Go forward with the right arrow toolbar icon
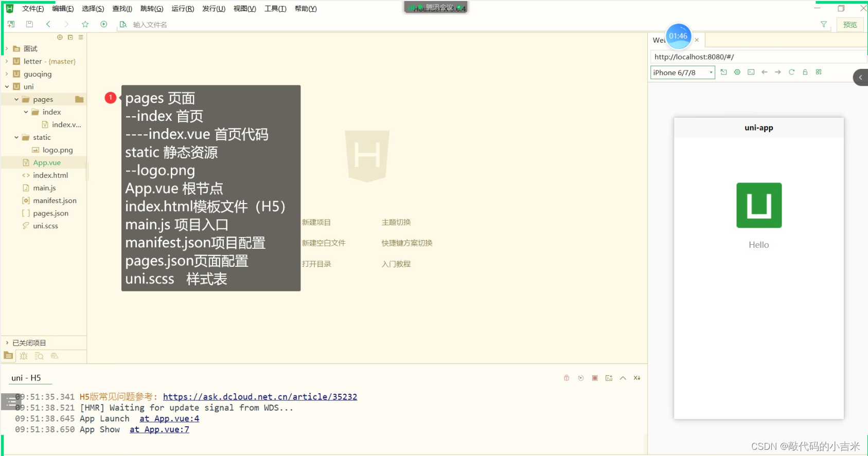Image resolution: width=868 pixels, height=456 pixels. point(66,24)
